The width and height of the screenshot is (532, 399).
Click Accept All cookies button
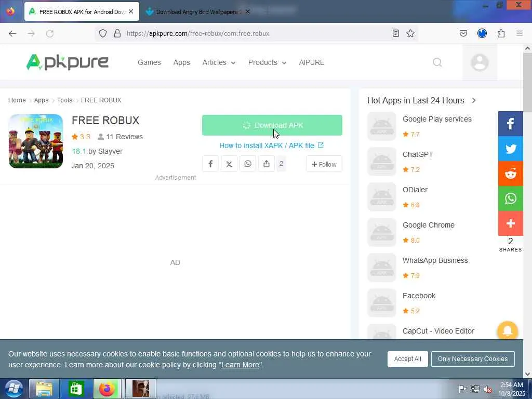coord(407,358)
